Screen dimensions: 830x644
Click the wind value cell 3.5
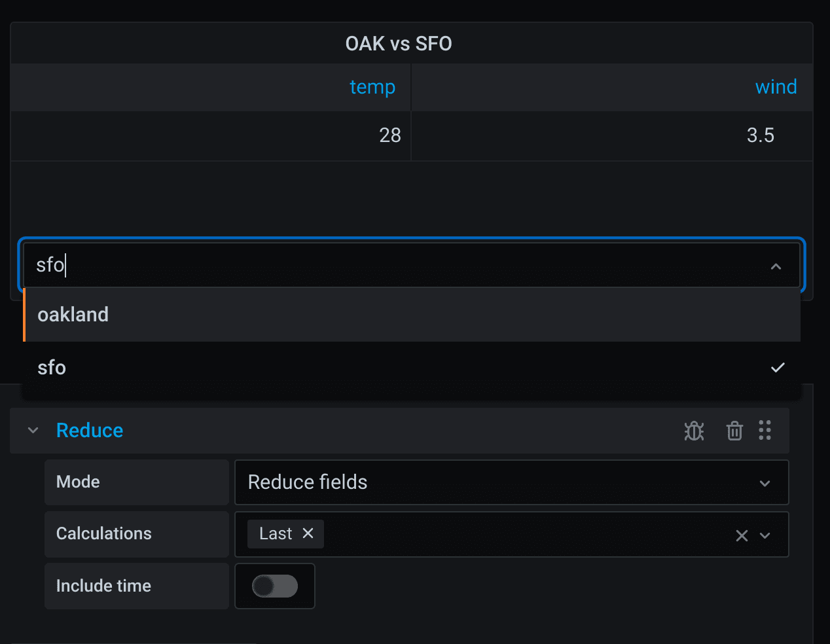point(760,135)
